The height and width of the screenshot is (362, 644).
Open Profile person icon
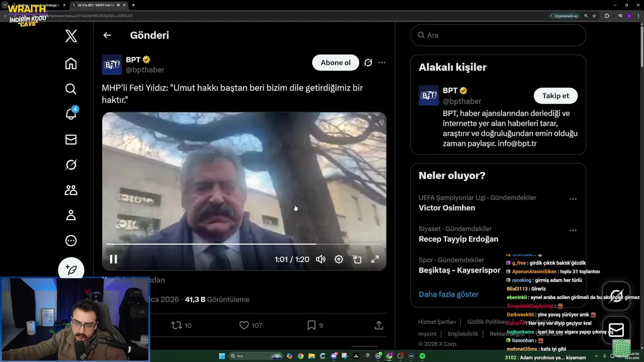71,215
